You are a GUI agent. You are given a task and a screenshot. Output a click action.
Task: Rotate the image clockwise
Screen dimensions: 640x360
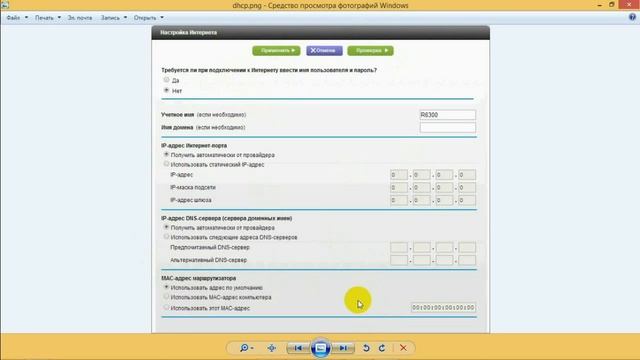click(382, 348)
